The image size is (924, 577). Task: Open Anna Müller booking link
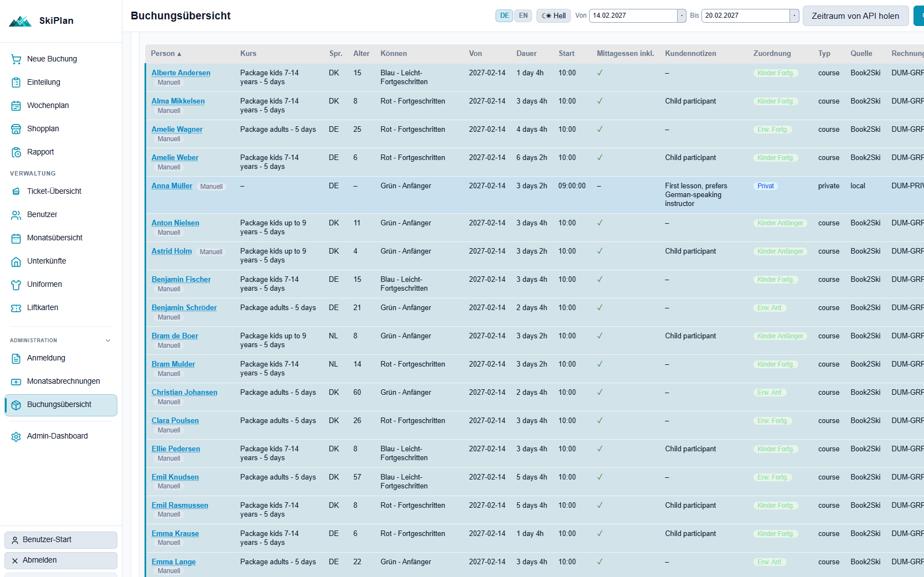click(172, 186)
